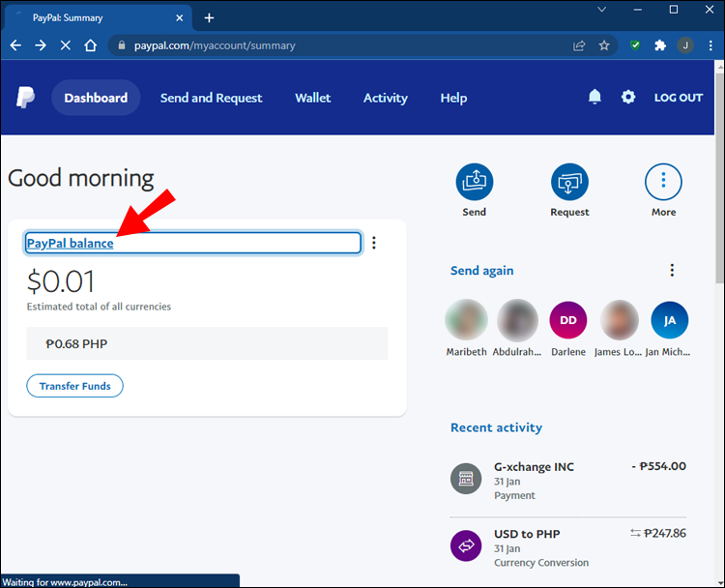The height and width of the screenshot is (588, 725).
Task: Select James Lo... contact avatar
Action: coord(619,320)
